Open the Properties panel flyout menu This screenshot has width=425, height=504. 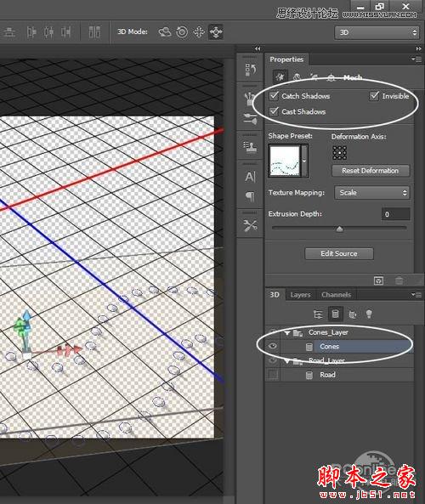pos(416,59)
